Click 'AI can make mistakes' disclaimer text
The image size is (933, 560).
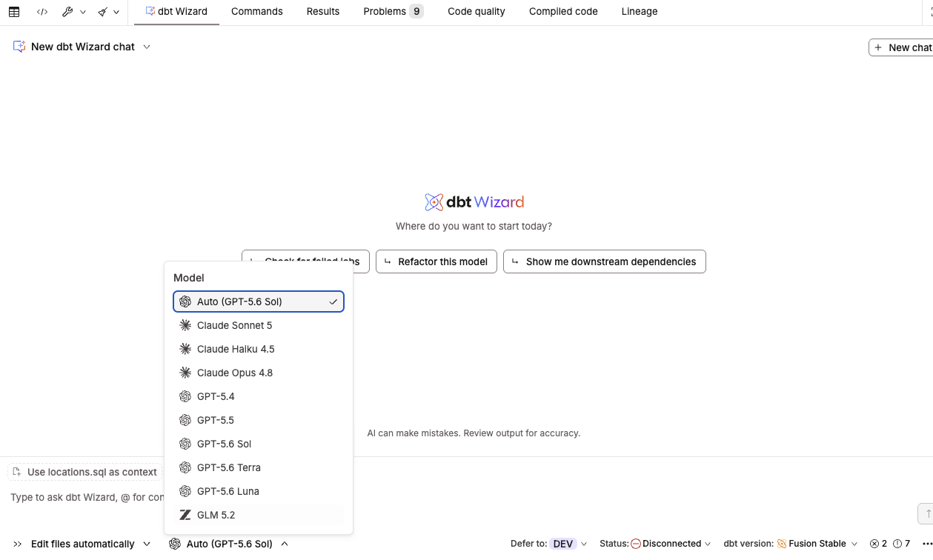474,433
